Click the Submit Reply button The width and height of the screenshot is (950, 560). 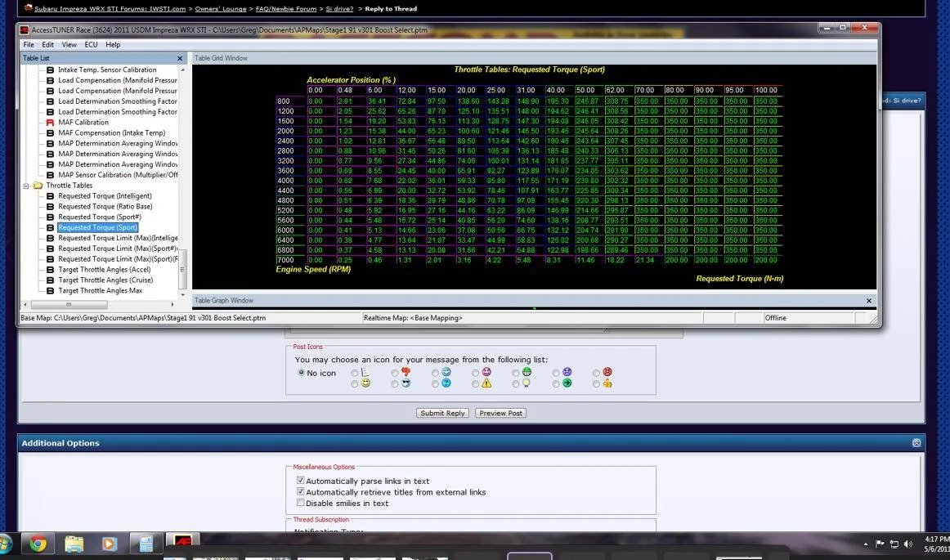pyautogui.click(x=442, y=414)
